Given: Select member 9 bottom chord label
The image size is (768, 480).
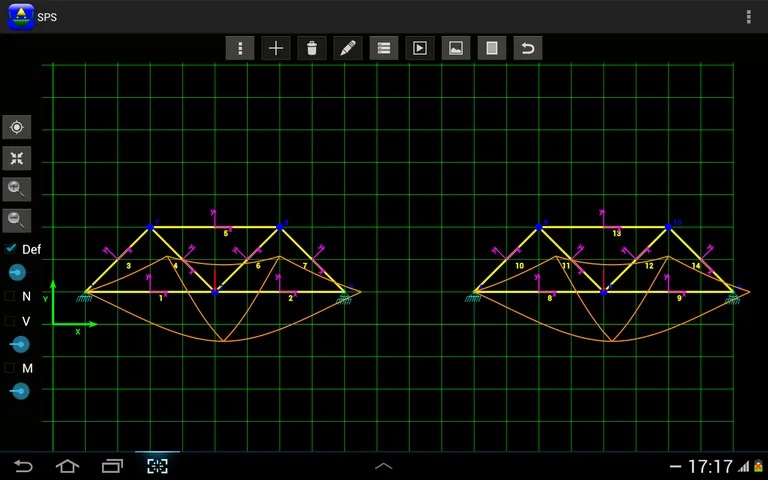Looking at the screenshot, I should point(679,298).
